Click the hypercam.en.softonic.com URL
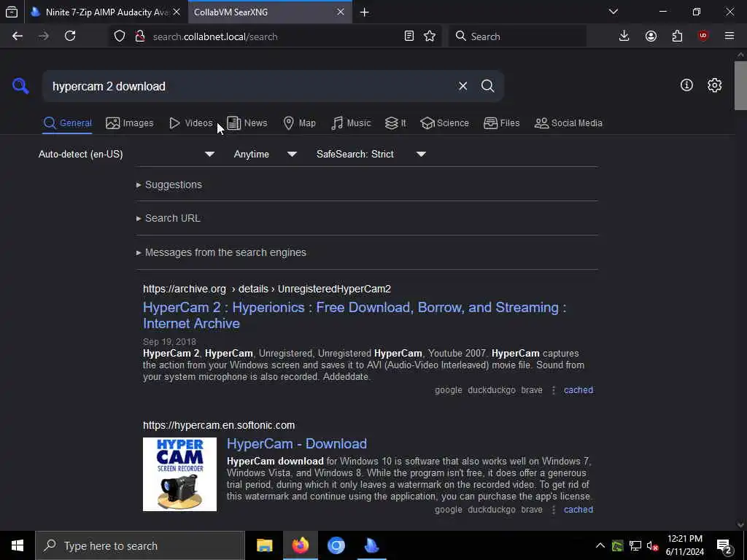747x560 pixels. pyautogui.click(x=219, y=425)
